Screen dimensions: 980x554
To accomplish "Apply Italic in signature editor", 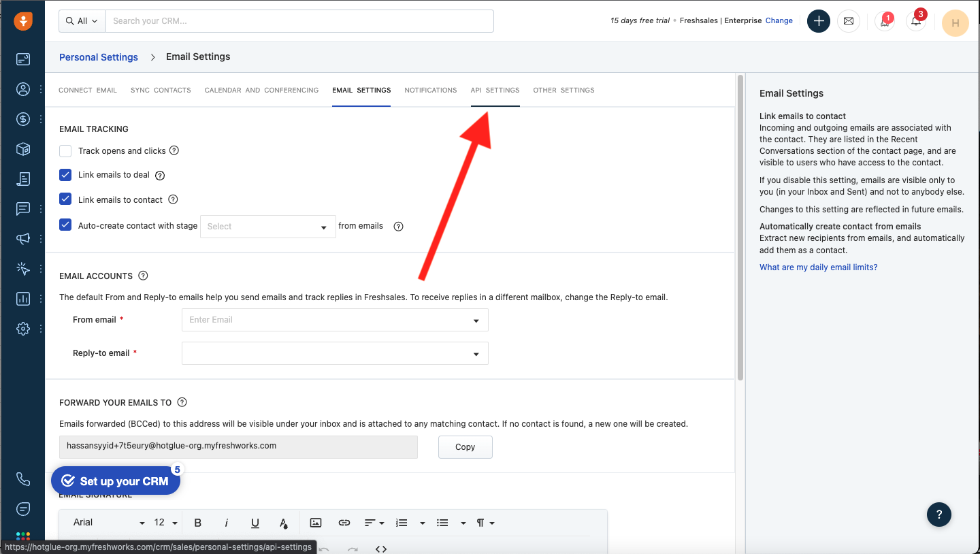I will point(227,523).
